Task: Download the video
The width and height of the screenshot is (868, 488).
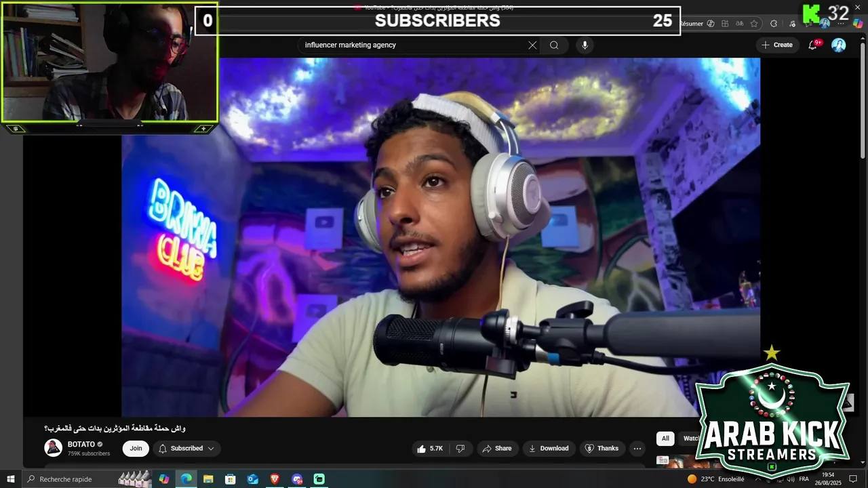Action: (549, 448)
